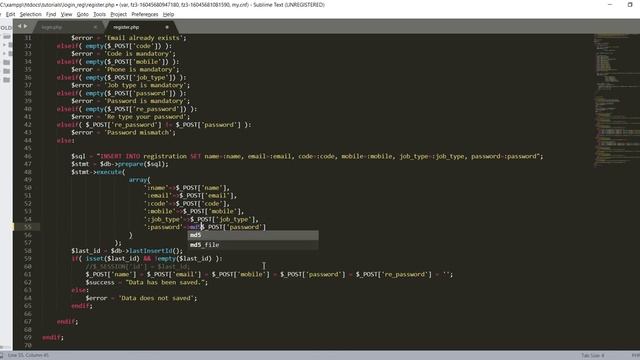Open the Preferences menu
Image resolution: width=640 pixels, height=360 pixels.
click(x=144, y=14)
